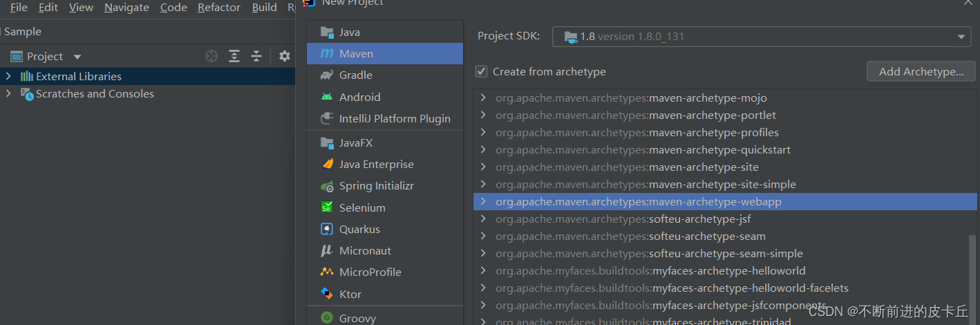Expand the myfaces-archetype-helloworld entry
980x325 pixels.
click(x=483, y=270)
